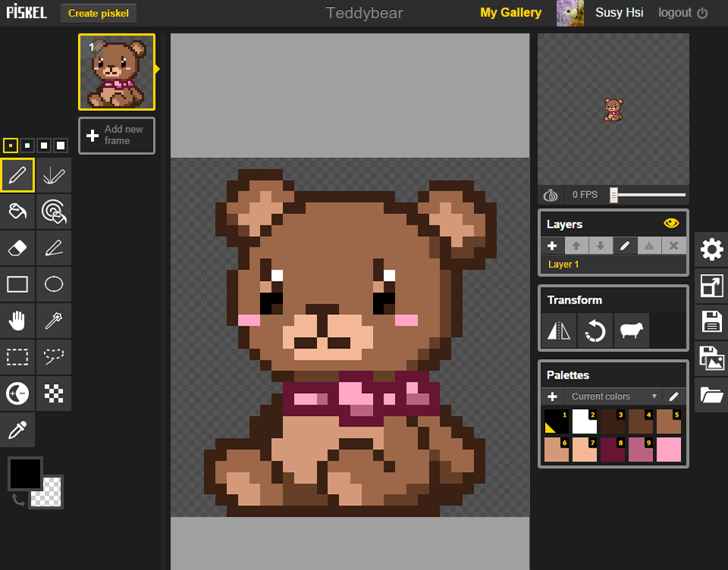Select Layer 1 in the Layers list
728x570 pixels.
pyautogui.click(x=613, y=264)
